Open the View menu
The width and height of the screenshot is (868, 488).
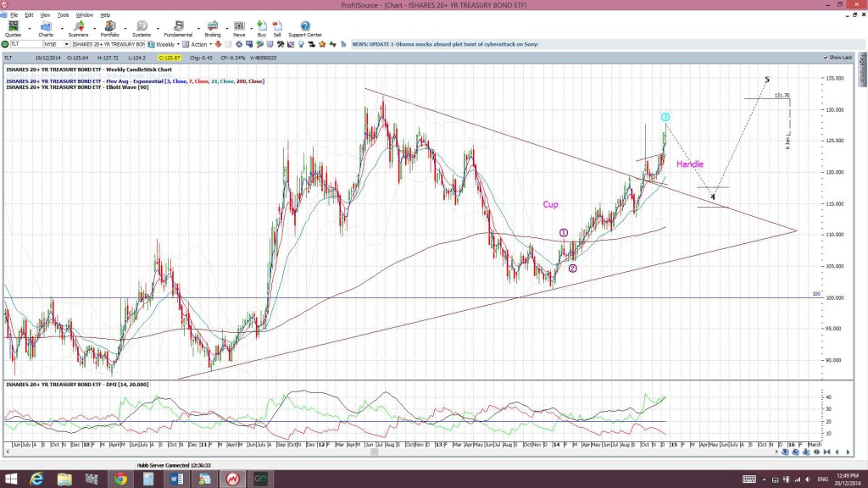click(x=46, y=15)
